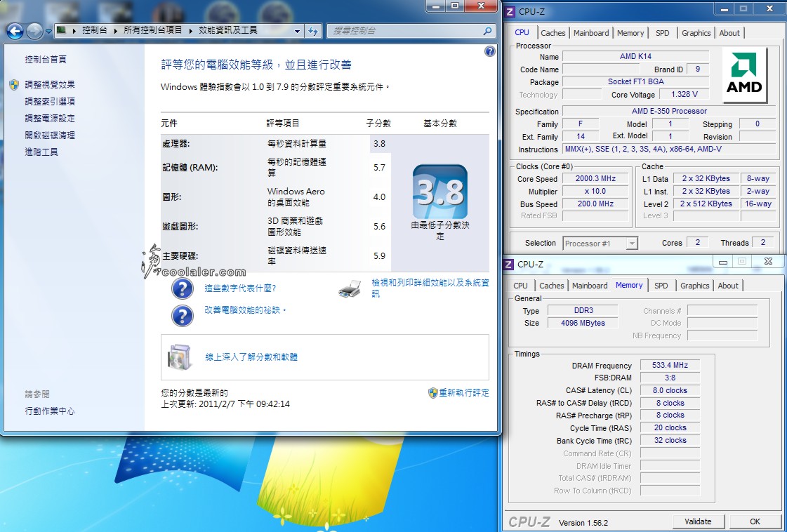Viewport: 787px width, 532px height.
Task: Open the 這些數字代表什麼? link
Action: 240,288
